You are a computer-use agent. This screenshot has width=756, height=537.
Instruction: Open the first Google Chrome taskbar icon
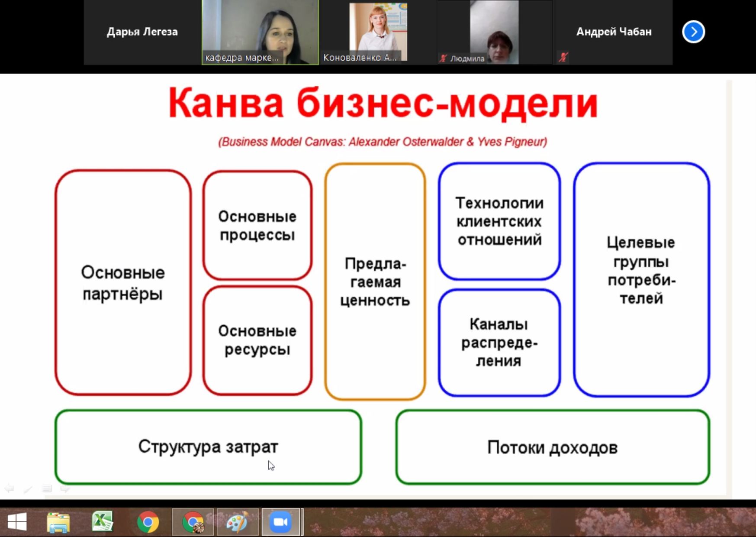coord(148,522)
